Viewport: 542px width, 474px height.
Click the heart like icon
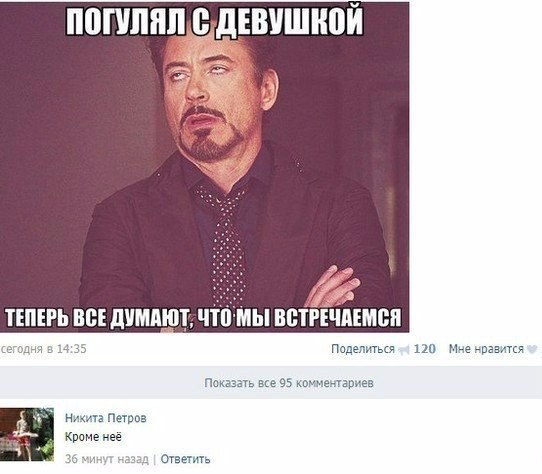click(532, 350)
